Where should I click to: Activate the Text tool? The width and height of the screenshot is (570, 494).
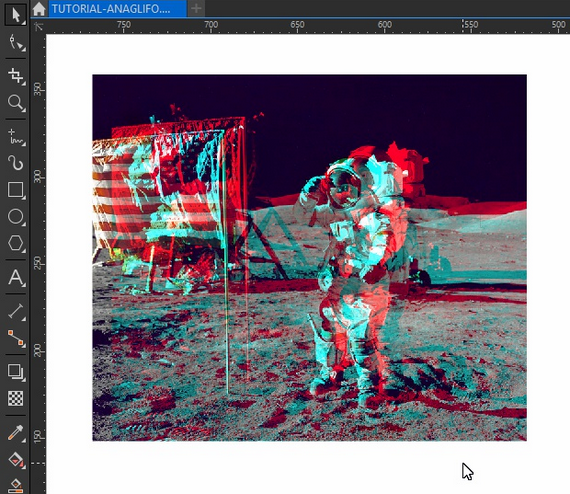[15, 277]
